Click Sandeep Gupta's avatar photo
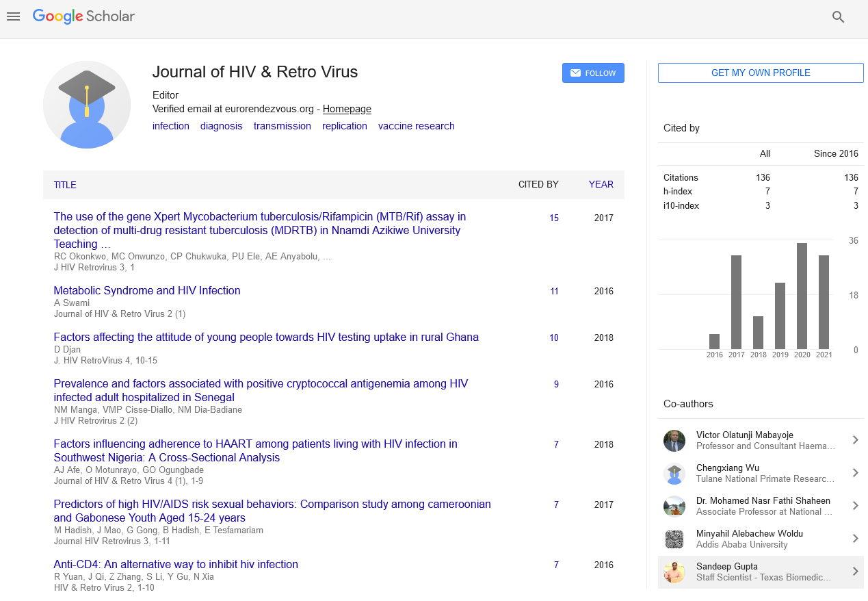The width and height of the screenshot is (868, 601). point(674,572)
